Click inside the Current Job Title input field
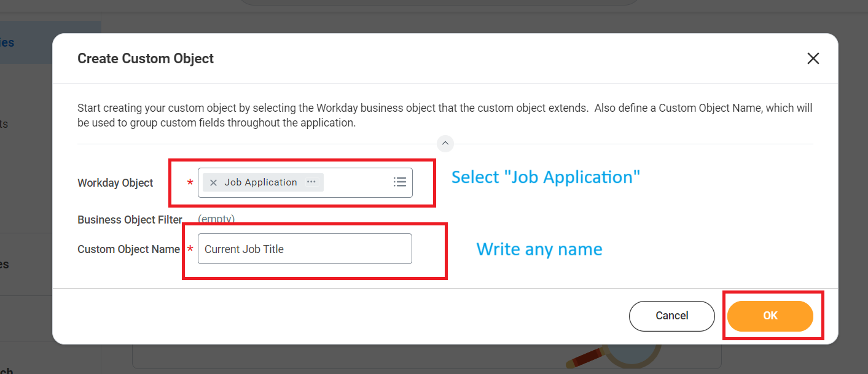The height and width of the screenshot is (374, 868). pos(303,248)
